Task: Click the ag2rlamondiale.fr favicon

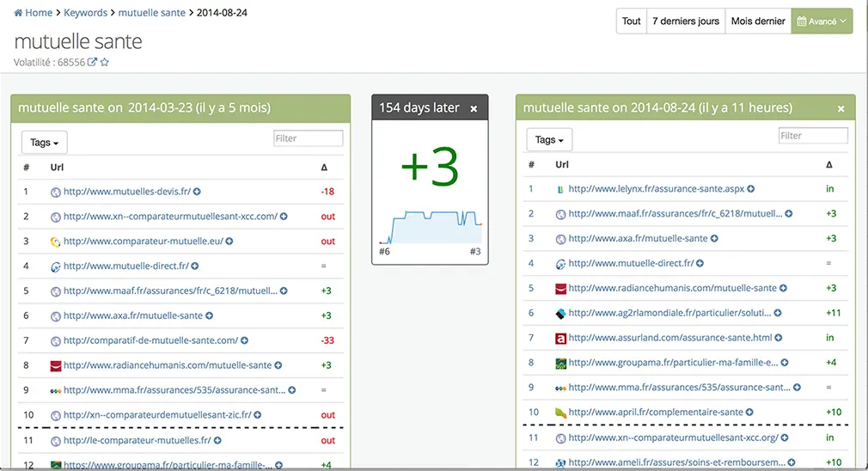Action: (560, 313)
